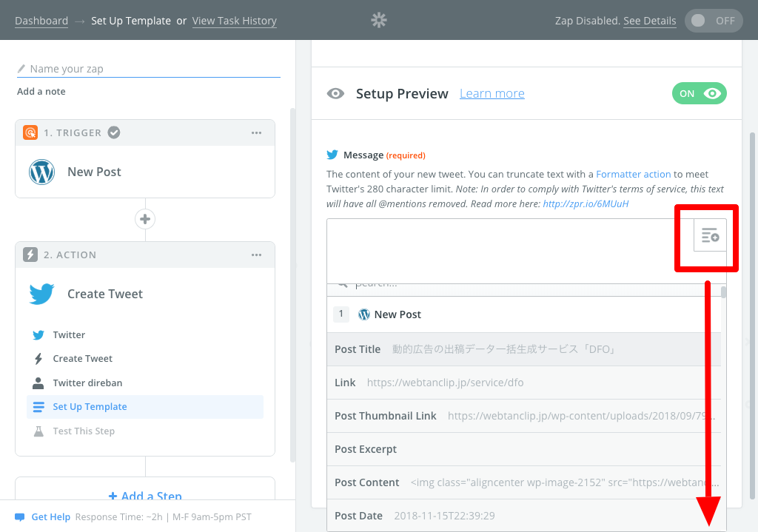Screen dimensions: 758x532
Task: Click the bolt icon beside Create Tweet
Action: point(38,359)
